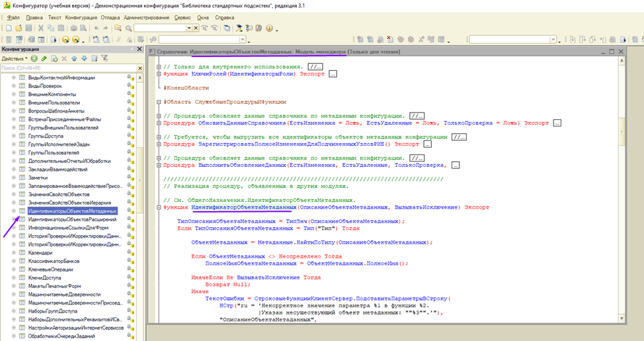The width and height of the screenshot is (644, 341).
Task: Open the Конфигурация menu
Action: click(x=81, y=18)
